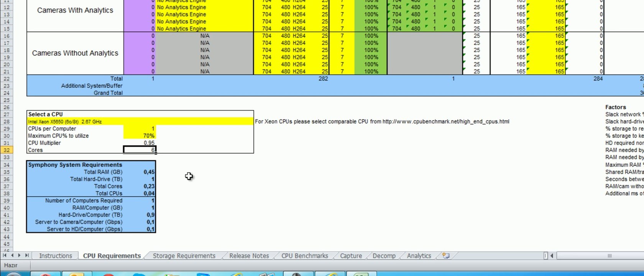The width and height of the screenshot is (644, 276).
Task: Switch to Storage Requirements sheet
Action: coord(184,256)
